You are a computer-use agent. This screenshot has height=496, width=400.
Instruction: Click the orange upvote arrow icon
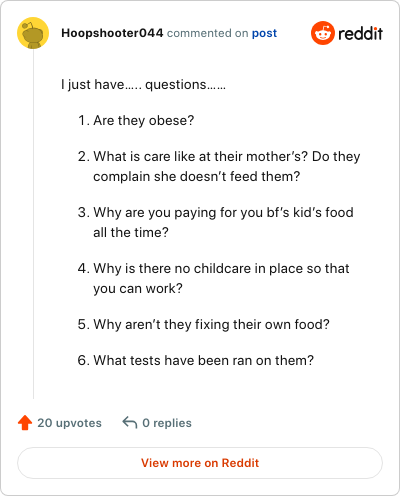[x=25, y=423]
